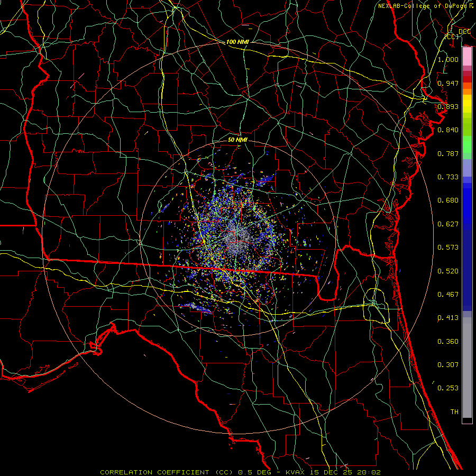Select the 0.520 legend value
Viewport: 476px width, 476px height.
pos(448,271)
